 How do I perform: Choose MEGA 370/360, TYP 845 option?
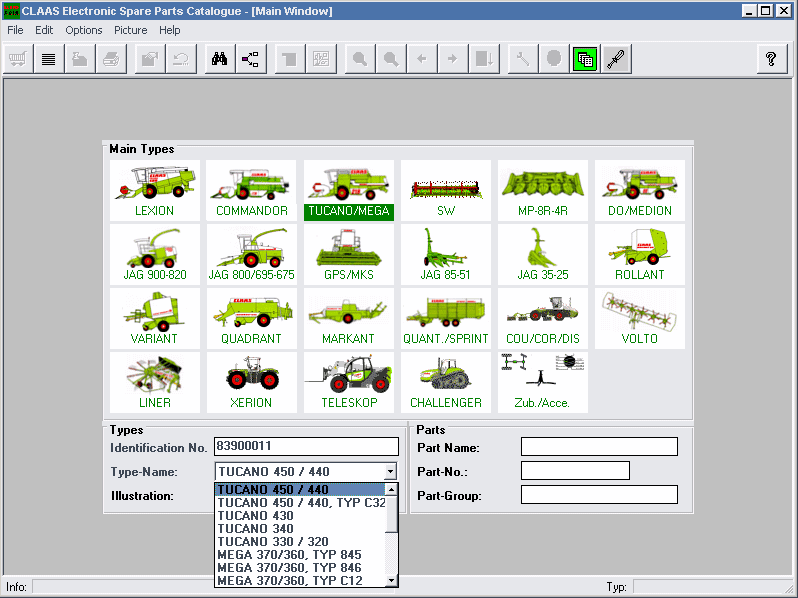(300, 555)
